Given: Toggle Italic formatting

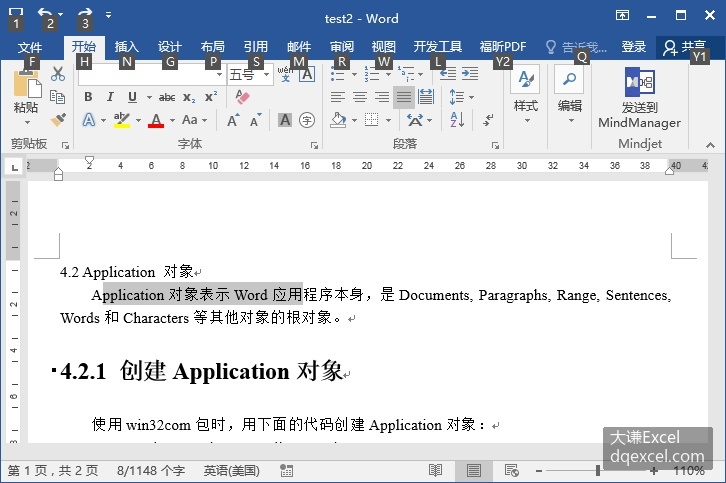Looking at the screenshot, I should pos(110,97).
